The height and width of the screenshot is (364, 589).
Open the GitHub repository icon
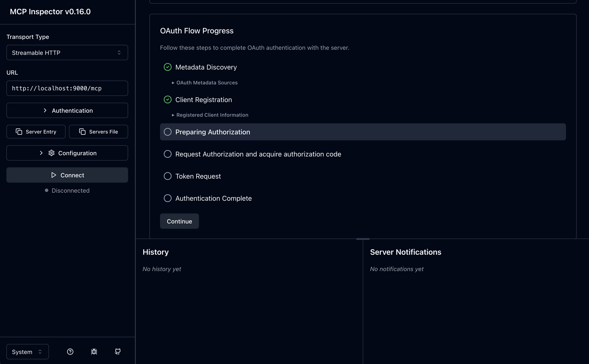pos(117,352)
